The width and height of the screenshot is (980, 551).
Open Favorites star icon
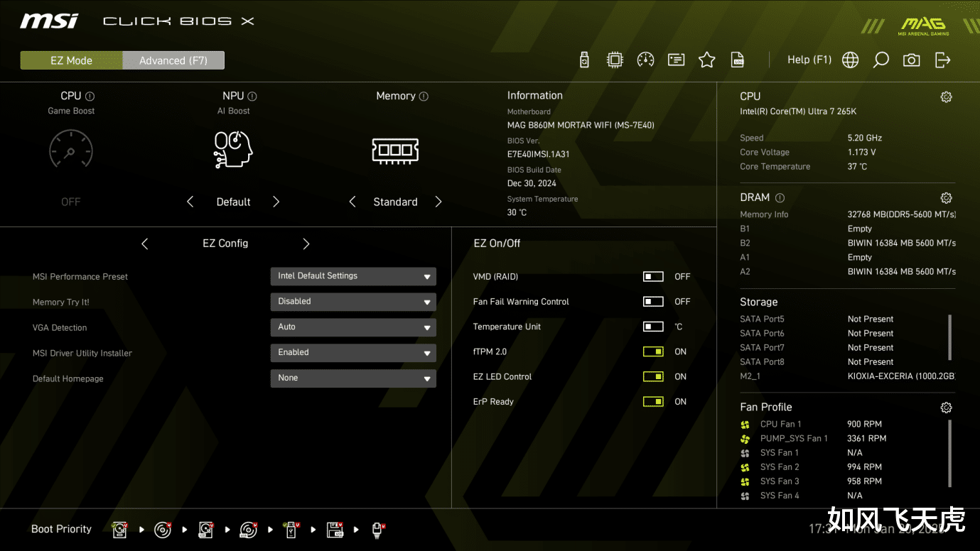(x=706, y=60)
